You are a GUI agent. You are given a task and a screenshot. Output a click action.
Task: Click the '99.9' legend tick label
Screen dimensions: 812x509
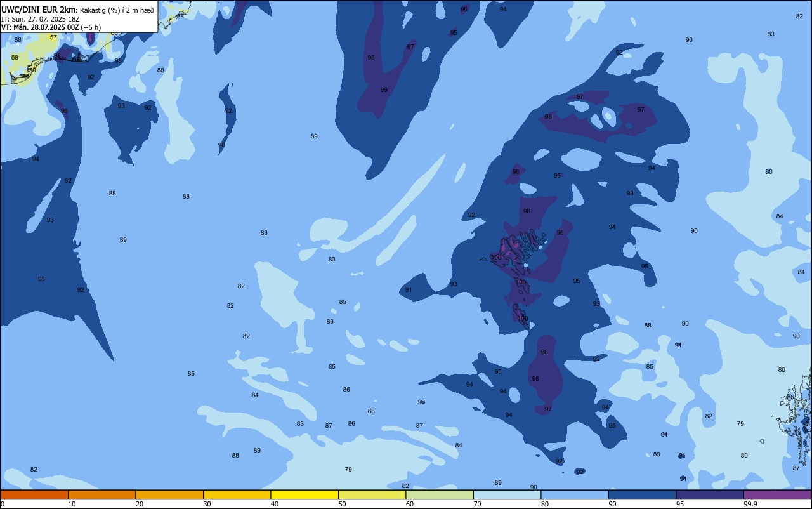(x=751, y=504)
